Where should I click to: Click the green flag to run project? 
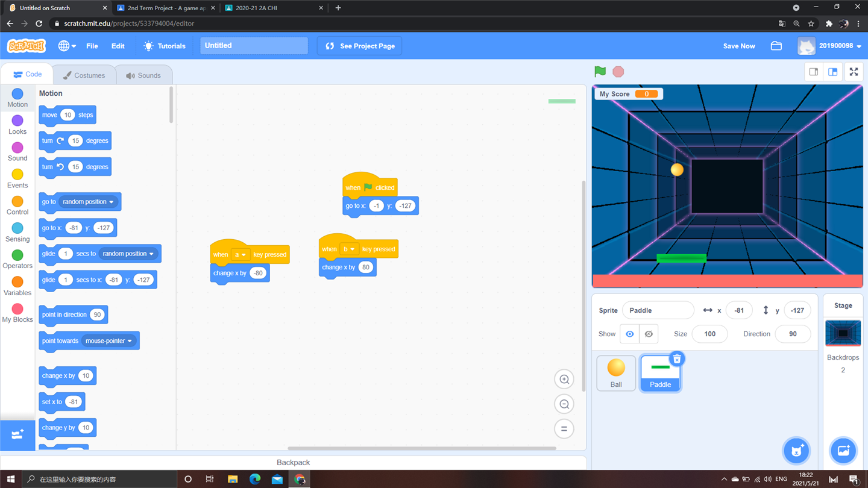click(x=600, y=72)
